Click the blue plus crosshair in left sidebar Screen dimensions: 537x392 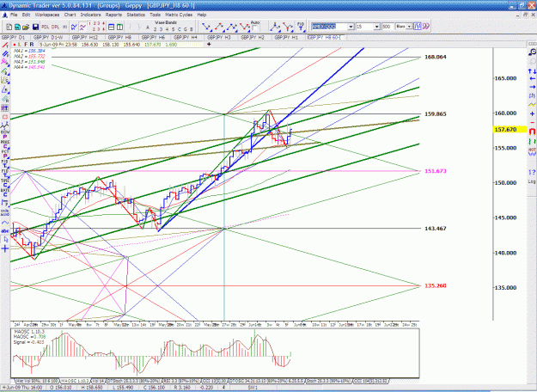(x=5, y=248)
